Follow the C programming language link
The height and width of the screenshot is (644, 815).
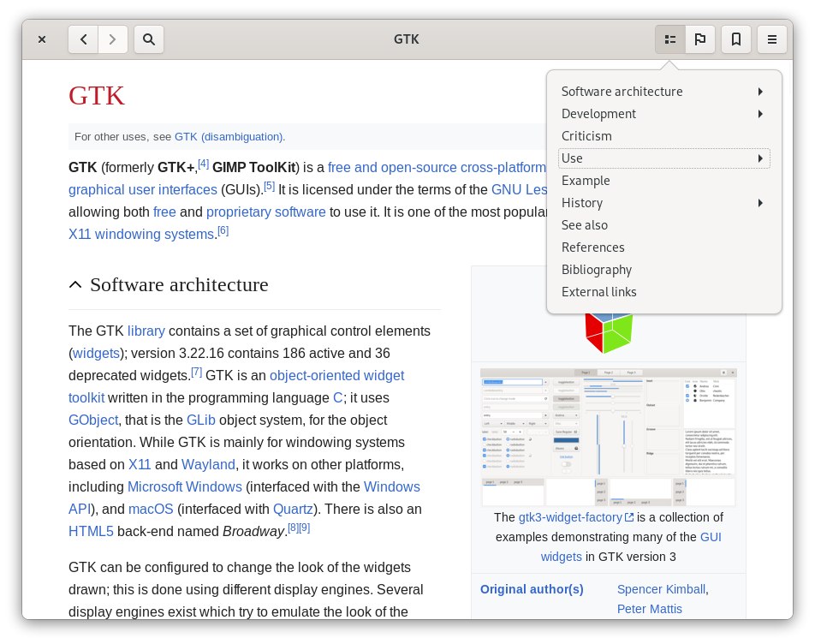pyautogui.click(x=338, y=398)
